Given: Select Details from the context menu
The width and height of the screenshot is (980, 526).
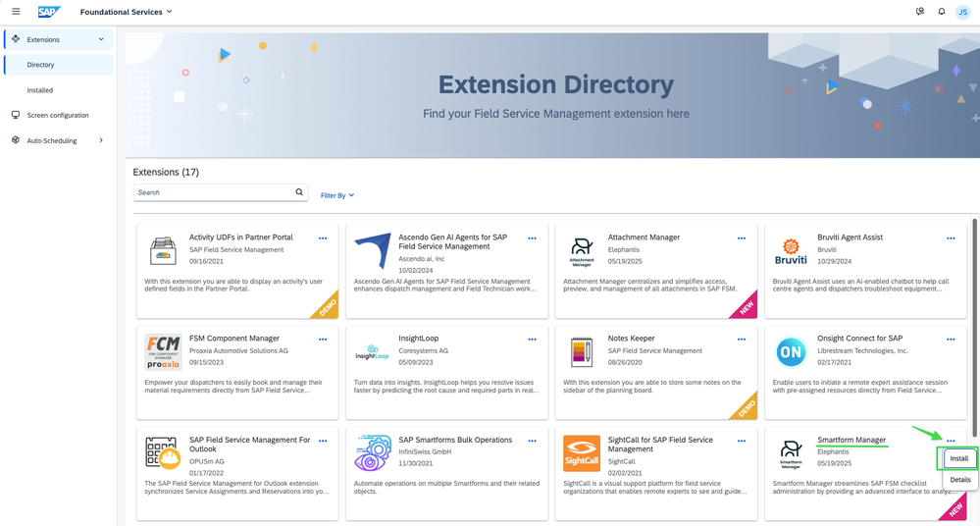Looking at the screenshot, I should click(x=959, y=480).
